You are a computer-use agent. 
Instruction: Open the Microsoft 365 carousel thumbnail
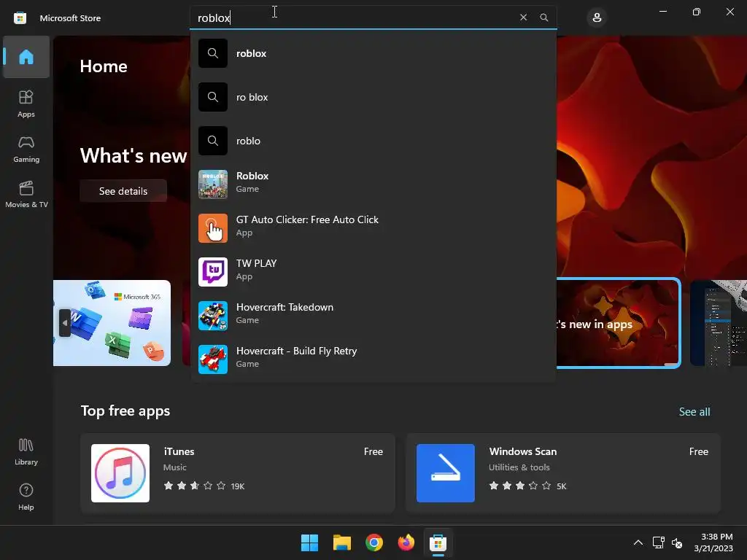pos(112,323)
